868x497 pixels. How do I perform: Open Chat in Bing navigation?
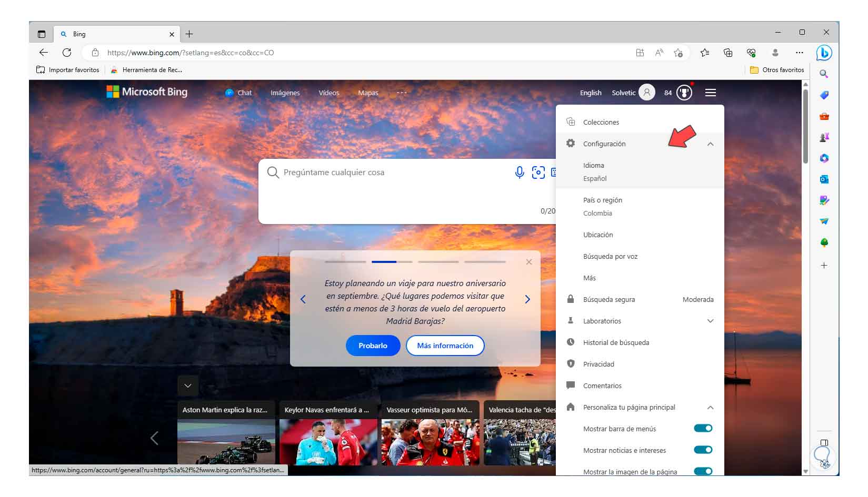pos(239,93)
